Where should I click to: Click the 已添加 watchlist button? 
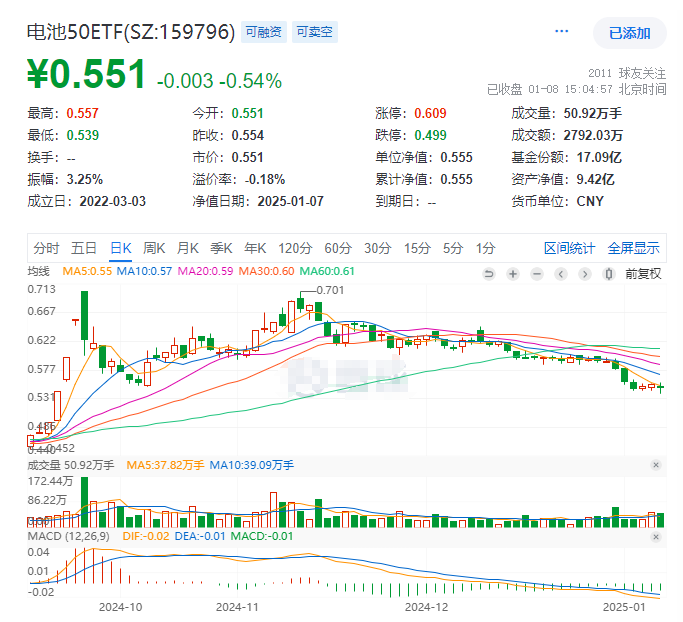(629, 33)
